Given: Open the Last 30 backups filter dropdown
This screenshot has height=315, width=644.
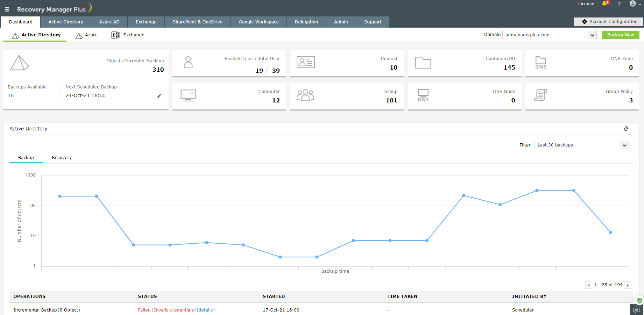Looking at the screenshot, I should pyautogui.click(x=624, y=145).
